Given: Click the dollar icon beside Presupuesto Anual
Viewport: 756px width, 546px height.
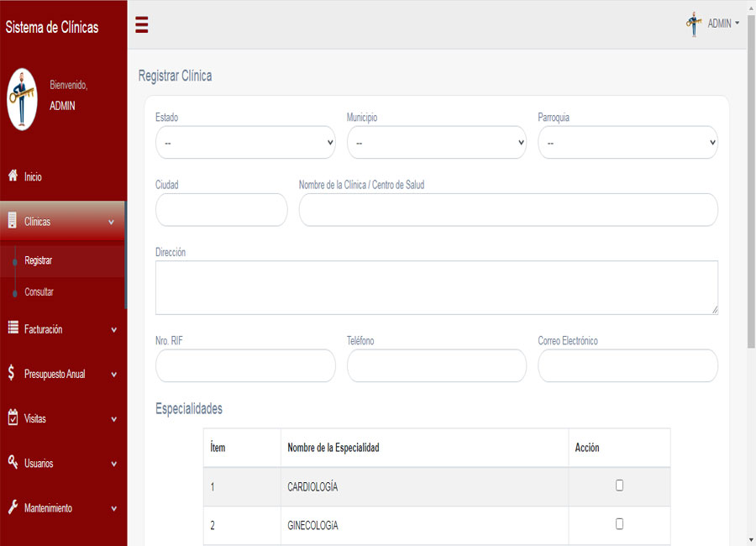Looking at the screenshot, I should [x=11, y=373].
